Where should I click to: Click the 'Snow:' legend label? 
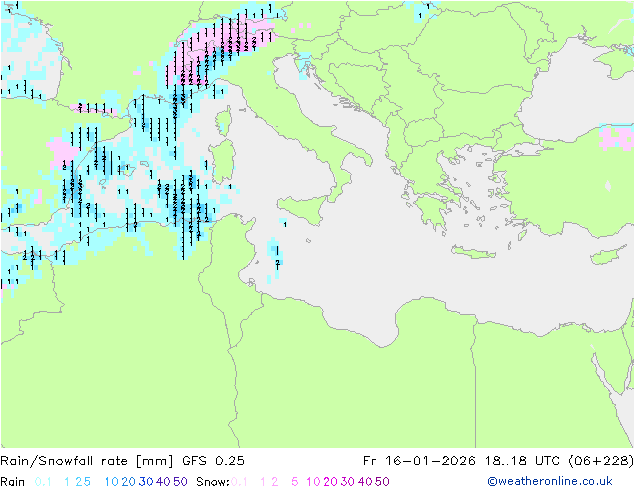[x=213, y=482]
